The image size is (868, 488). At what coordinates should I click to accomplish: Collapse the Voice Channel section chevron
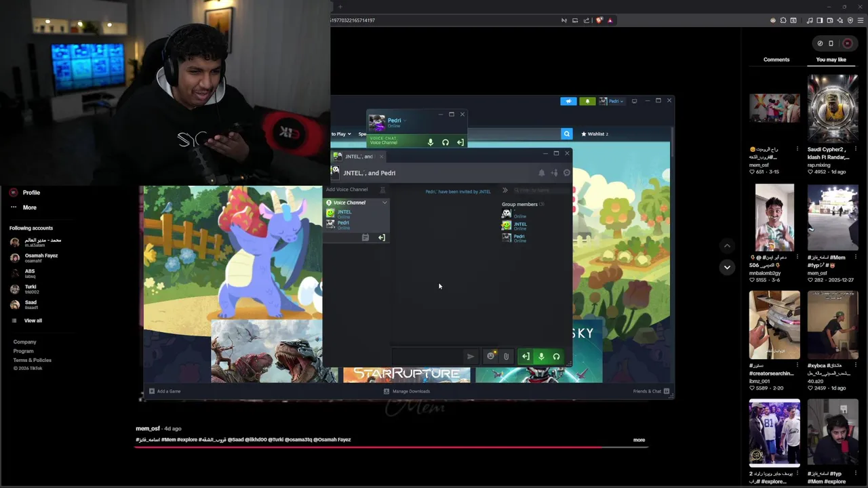pyautogui.click(x=384, y=203)
